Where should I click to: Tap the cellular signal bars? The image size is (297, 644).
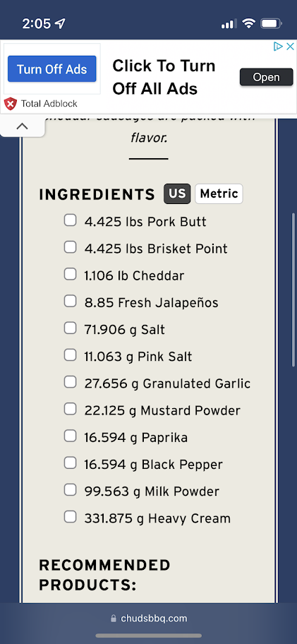tap(229, 24)
